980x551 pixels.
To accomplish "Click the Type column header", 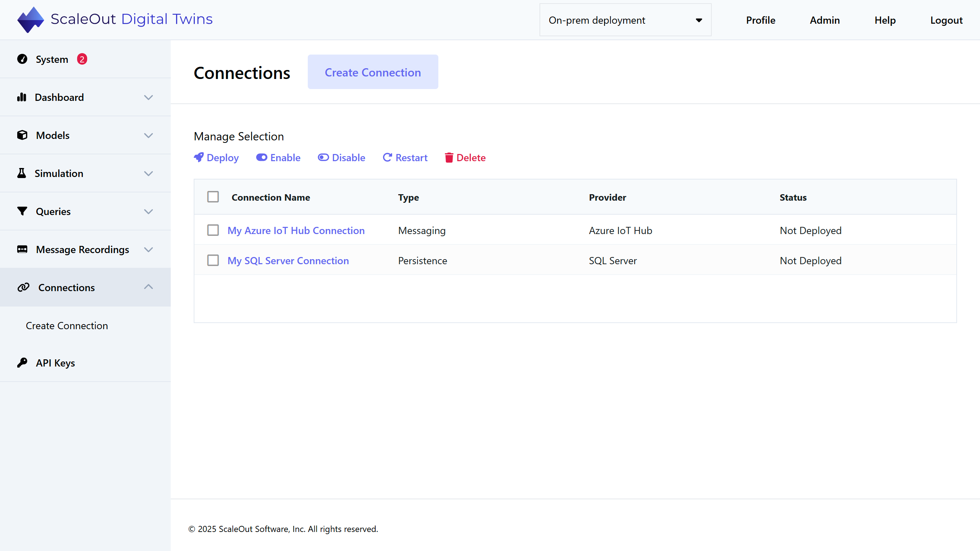I will [x=408, y=198].
